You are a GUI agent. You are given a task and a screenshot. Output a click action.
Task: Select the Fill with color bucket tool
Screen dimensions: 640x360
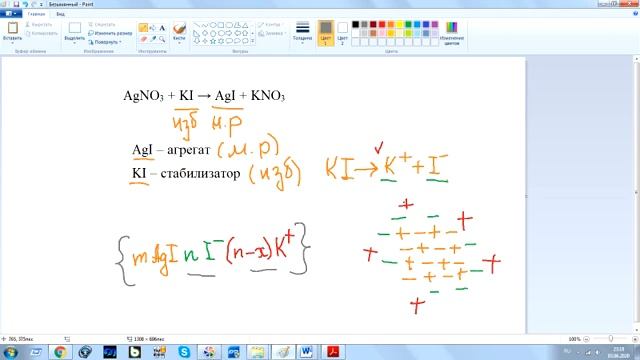(153, 28)
